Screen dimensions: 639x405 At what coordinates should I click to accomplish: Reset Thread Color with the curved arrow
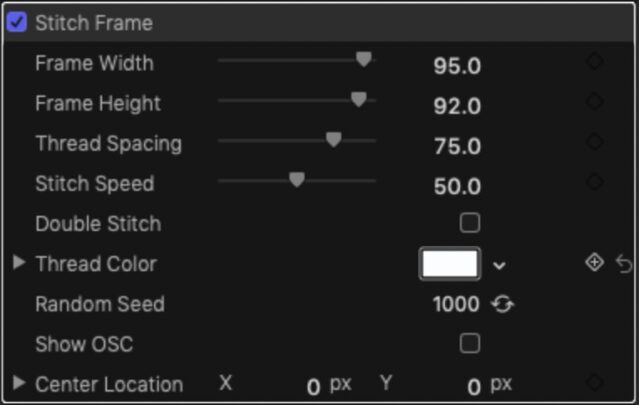point(624,264)
